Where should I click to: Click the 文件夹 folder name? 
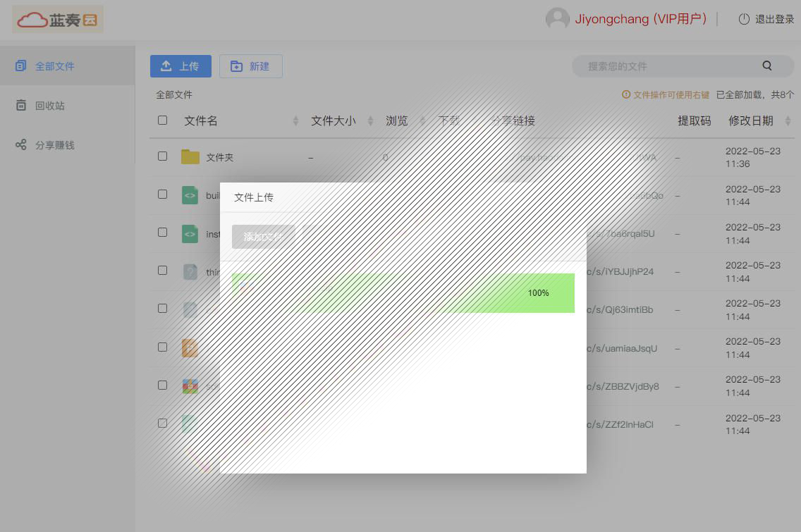point(220,157)
